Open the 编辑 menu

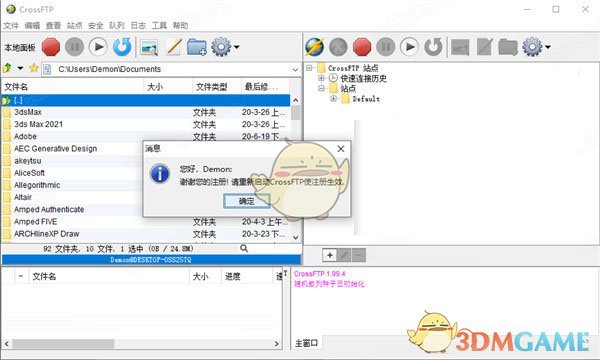32,25
